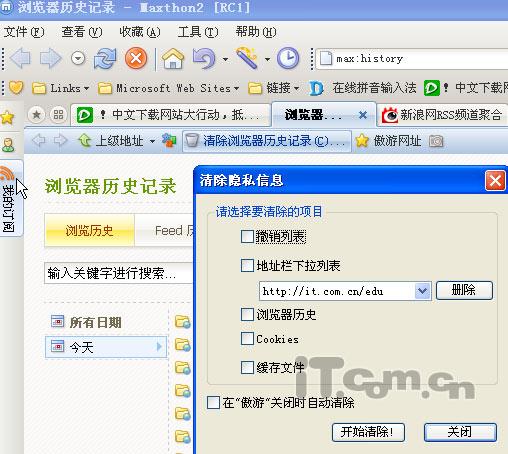Expand the Undo icon dropdown arrow
The width and height of the screenshot is (508, 454).
pos(226,59)
